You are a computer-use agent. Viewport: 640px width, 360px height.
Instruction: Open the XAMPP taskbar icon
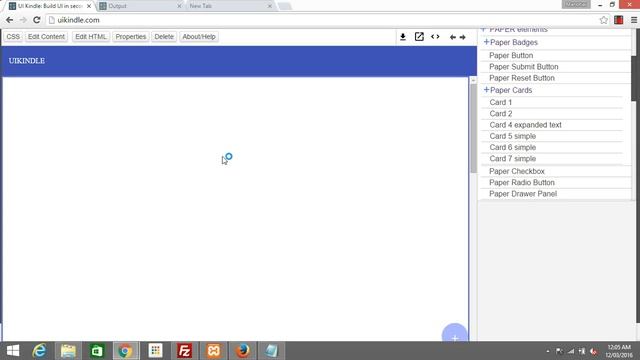(213, 351)
